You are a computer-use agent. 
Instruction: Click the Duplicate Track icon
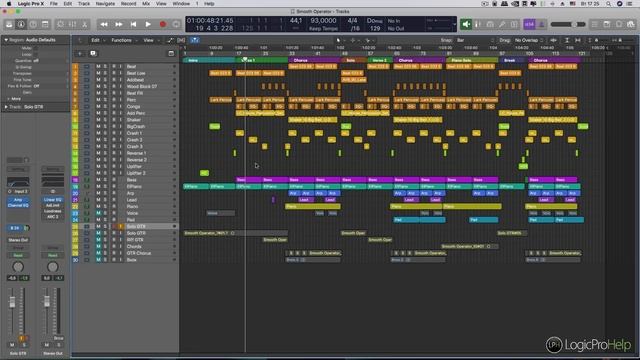[93, 53]
